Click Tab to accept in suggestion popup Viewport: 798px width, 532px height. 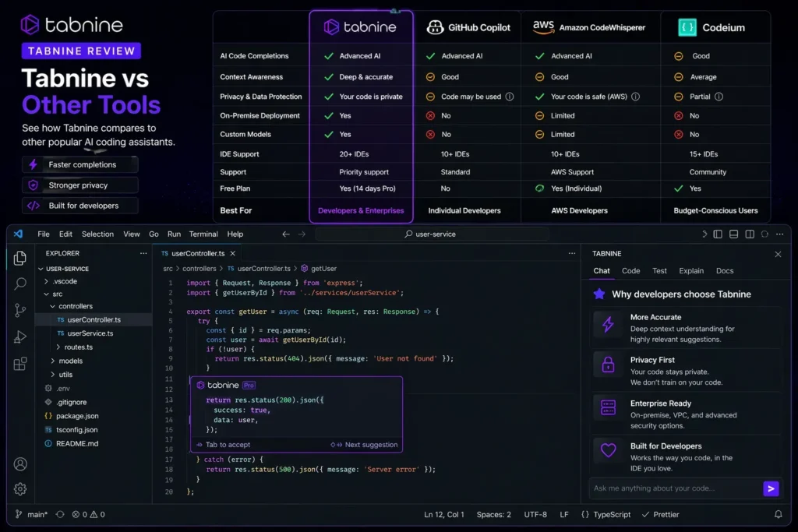(224, 445)
